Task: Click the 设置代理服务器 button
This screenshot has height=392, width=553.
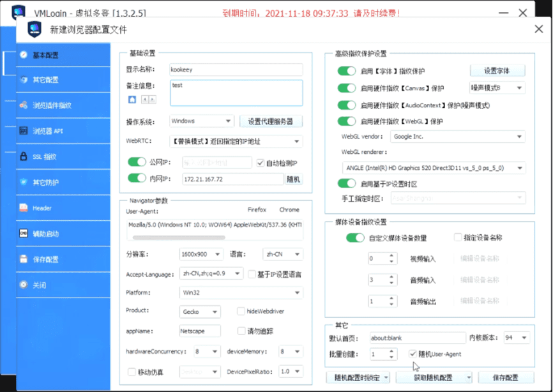Action: [271, 121]
